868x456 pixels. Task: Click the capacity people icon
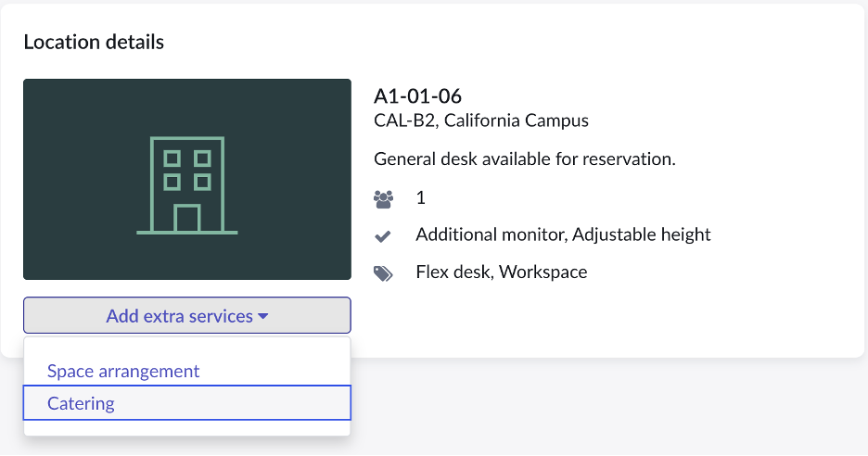383,198
